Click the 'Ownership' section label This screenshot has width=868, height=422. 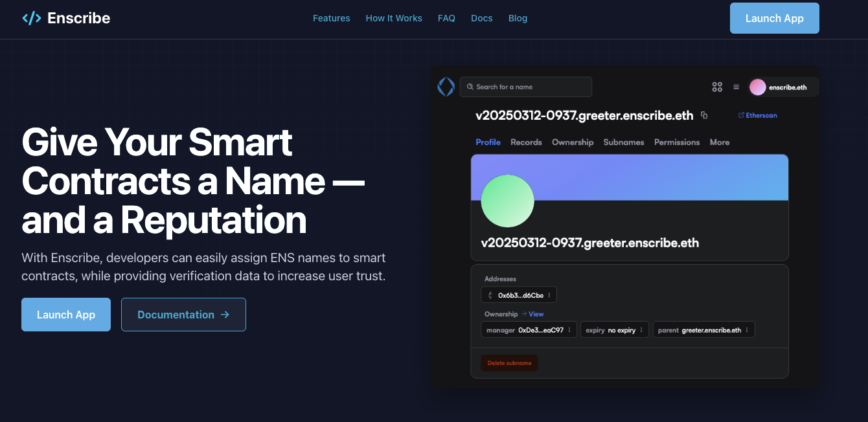point(501,314)
